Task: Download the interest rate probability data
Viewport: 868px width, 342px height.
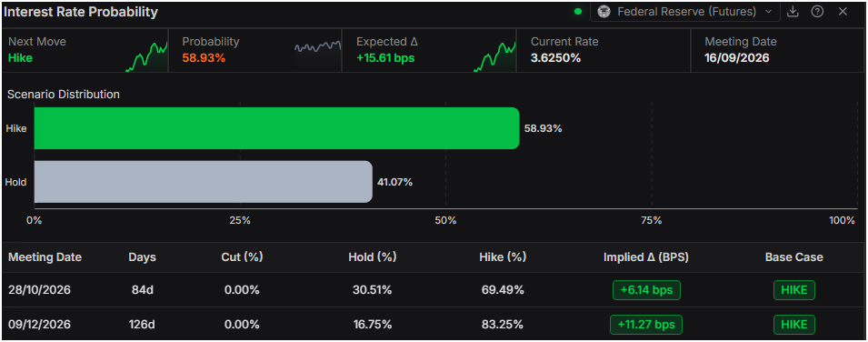Action: click(x=793, y=12)
